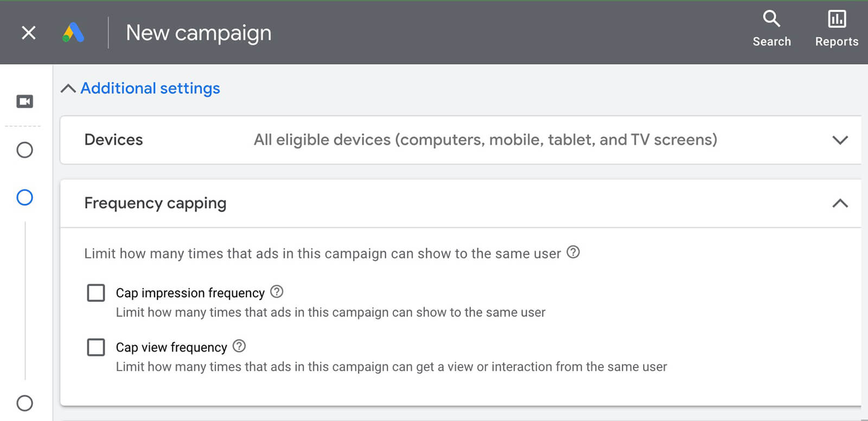Click the Devices row label
This screenshot has height=421, width=868.
coord(113,140)
